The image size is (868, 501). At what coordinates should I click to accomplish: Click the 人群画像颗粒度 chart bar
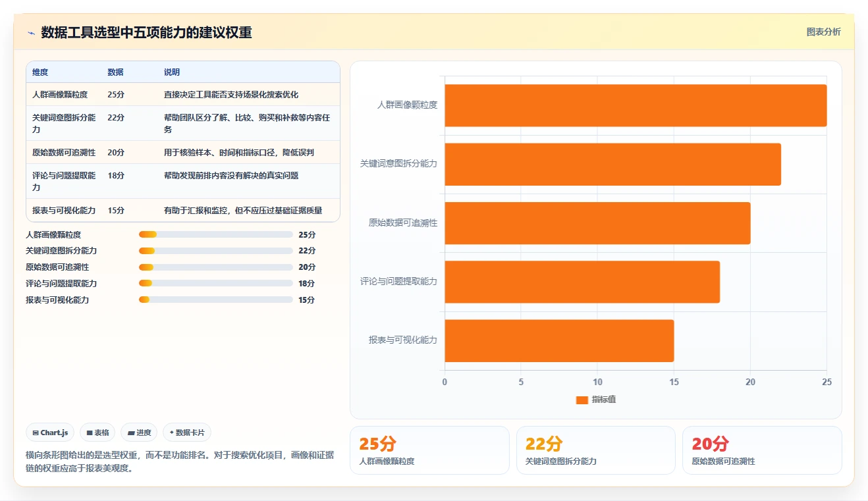636,105
